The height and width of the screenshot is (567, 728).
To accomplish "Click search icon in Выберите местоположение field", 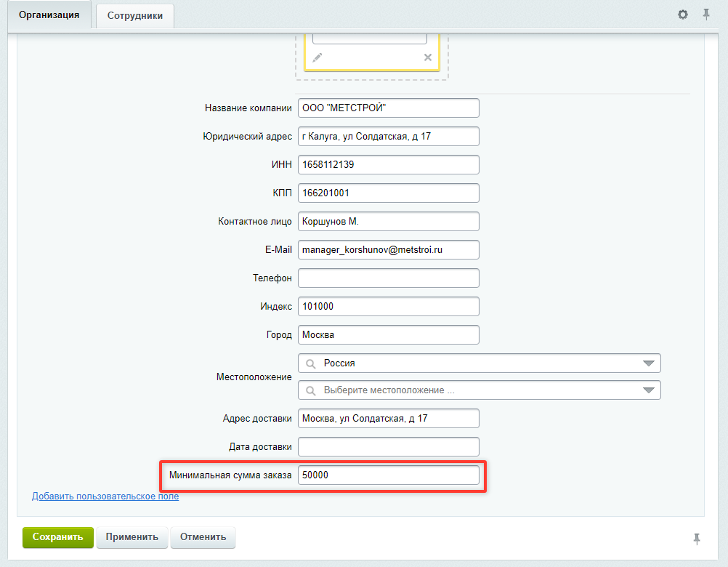I will (x=311, y=390).
